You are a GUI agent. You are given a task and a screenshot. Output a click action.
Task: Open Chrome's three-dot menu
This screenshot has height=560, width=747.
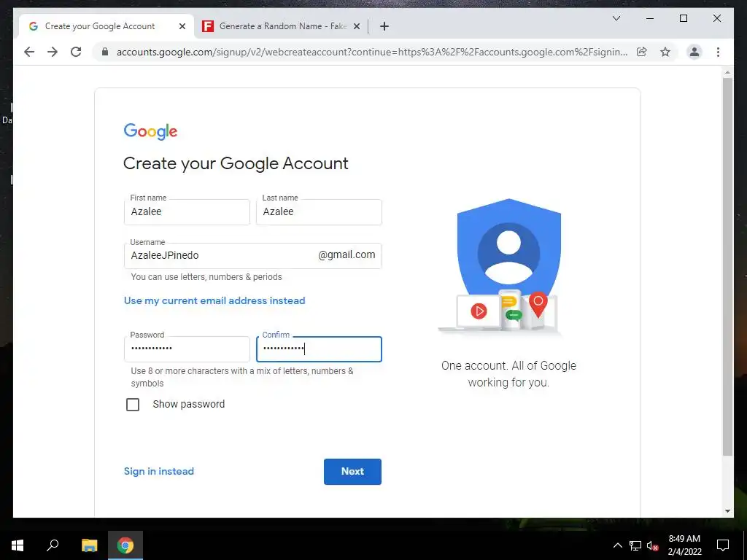(718, 52)
